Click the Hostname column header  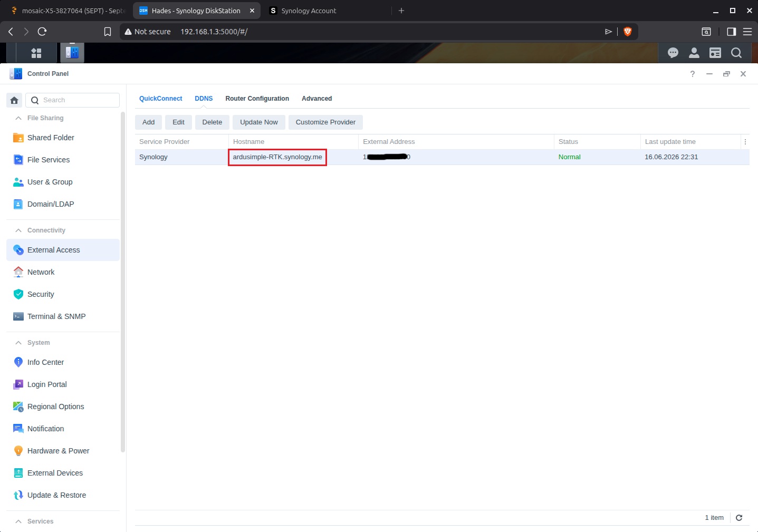pos(293,142)
